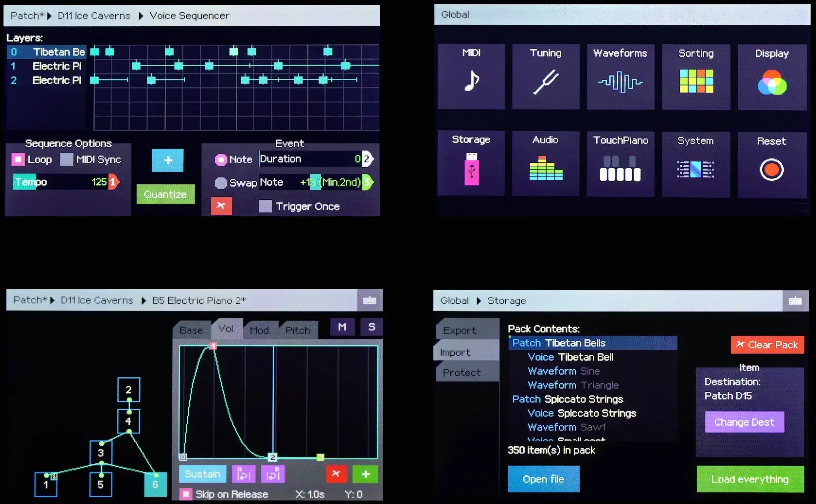This screenshot has height=504, width=816.
Task: Delete the sequencer event with red button
Action: point(221,206)
